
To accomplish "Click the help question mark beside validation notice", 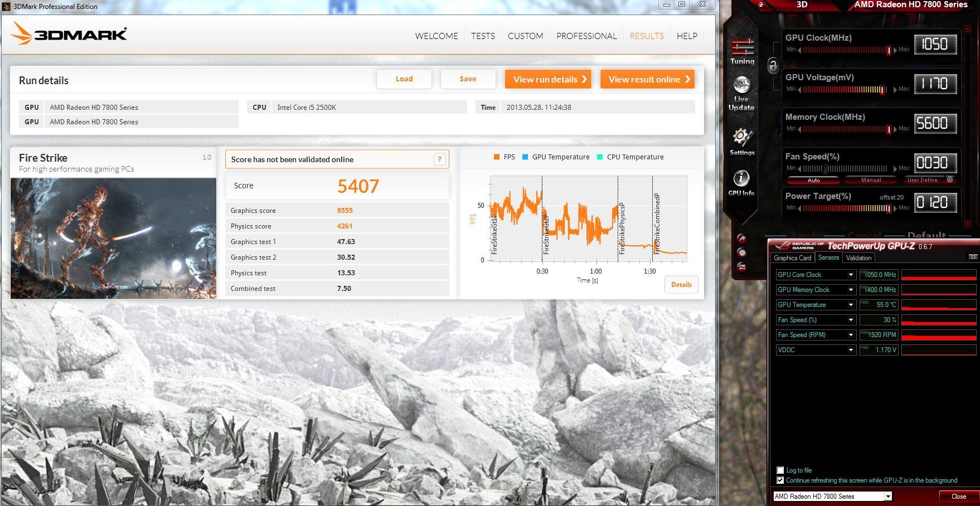I will click(x=439, y=159).
